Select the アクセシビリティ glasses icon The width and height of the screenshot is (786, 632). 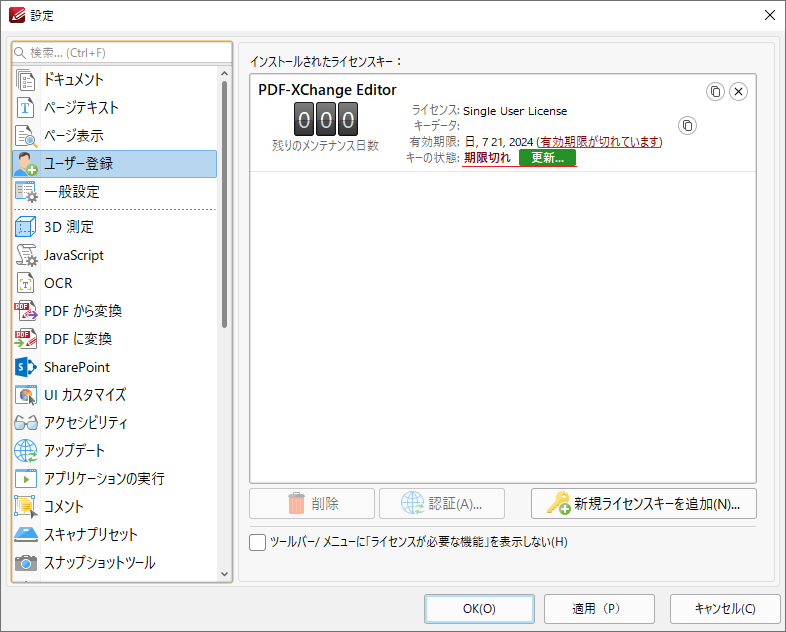click(26, 423)
